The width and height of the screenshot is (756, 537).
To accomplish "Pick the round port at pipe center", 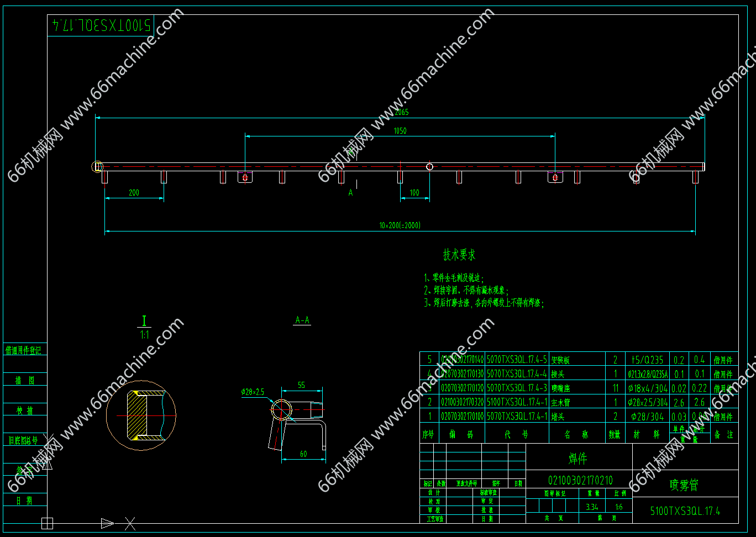I will coord(429,166).
